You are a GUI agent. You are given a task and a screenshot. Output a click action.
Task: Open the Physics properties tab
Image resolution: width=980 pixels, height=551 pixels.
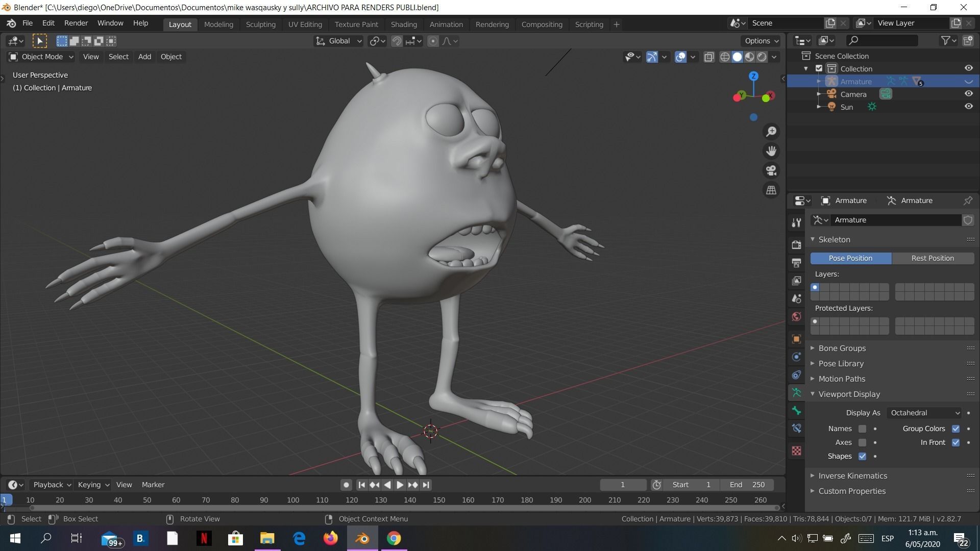coord(796,357)
